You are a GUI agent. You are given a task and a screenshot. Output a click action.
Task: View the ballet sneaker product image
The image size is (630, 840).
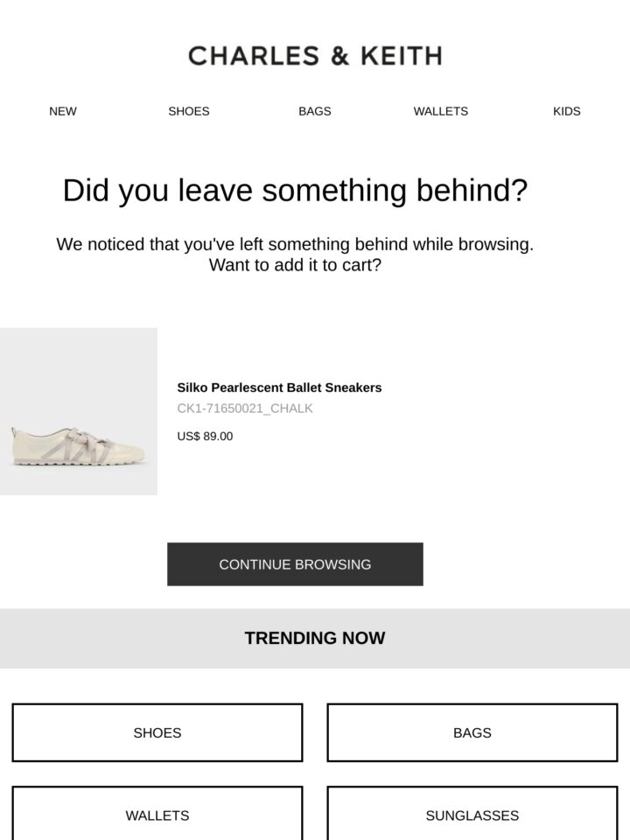(x=78, y=446)
